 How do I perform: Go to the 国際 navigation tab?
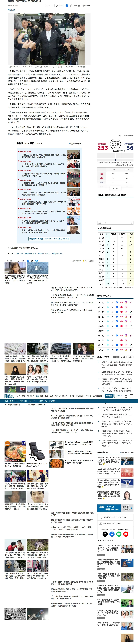coord(42,396)
